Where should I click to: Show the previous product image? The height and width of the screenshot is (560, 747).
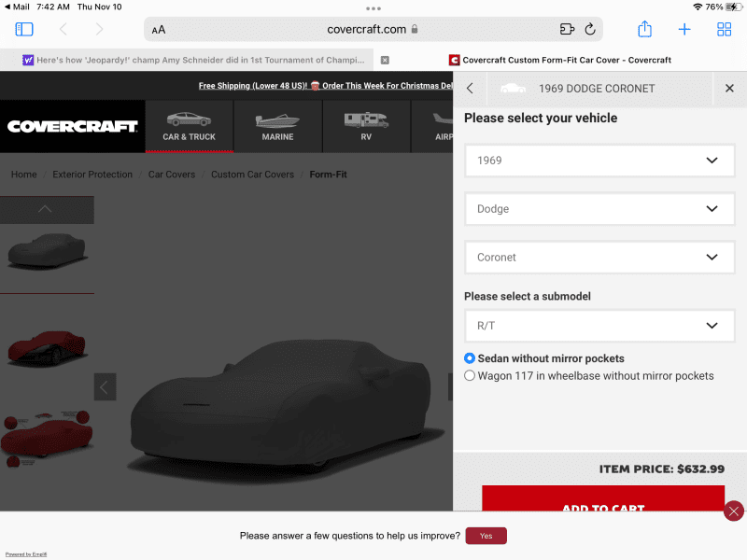point(105,386)
